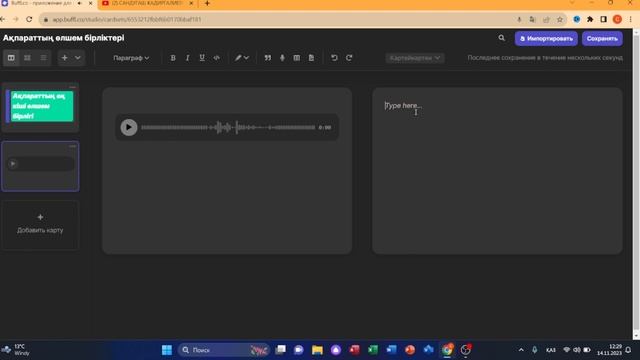640x360 pixels.
Task: Expand the arrow beside the plus icon
Action: coord(78,58)
